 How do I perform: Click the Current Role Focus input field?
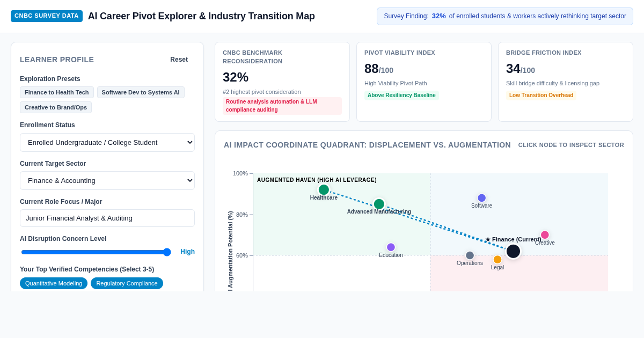coord(107,218)
